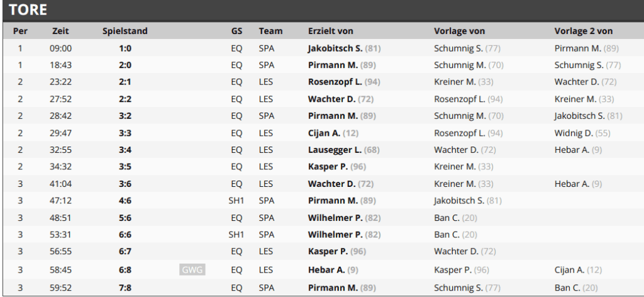Viewport: 644px width, 297px height.
Task: Click the GWG badge on the 6:8 goal
Action: click(192, 270)
